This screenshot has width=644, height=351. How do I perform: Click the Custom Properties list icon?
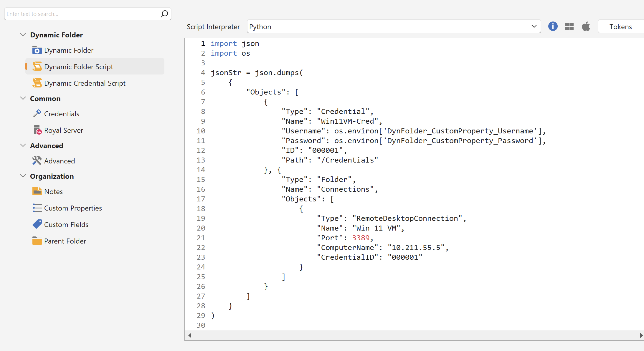(x=37, y=208)
